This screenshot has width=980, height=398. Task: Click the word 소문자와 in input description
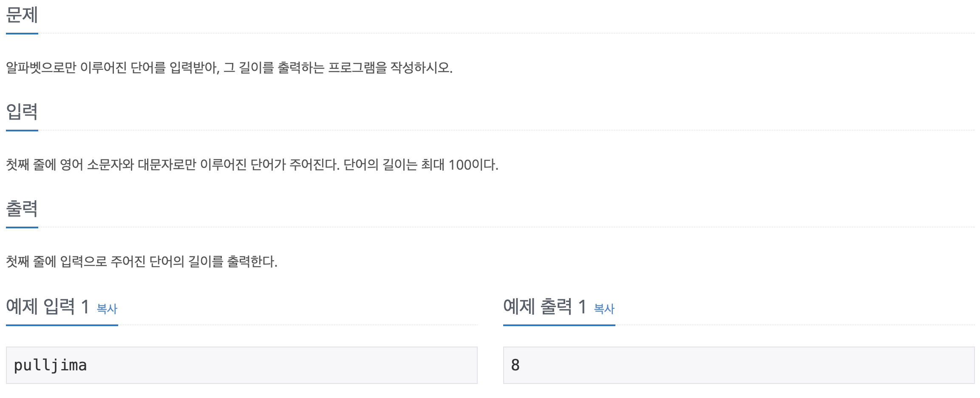pyautogui.click(x=110, y=165)
